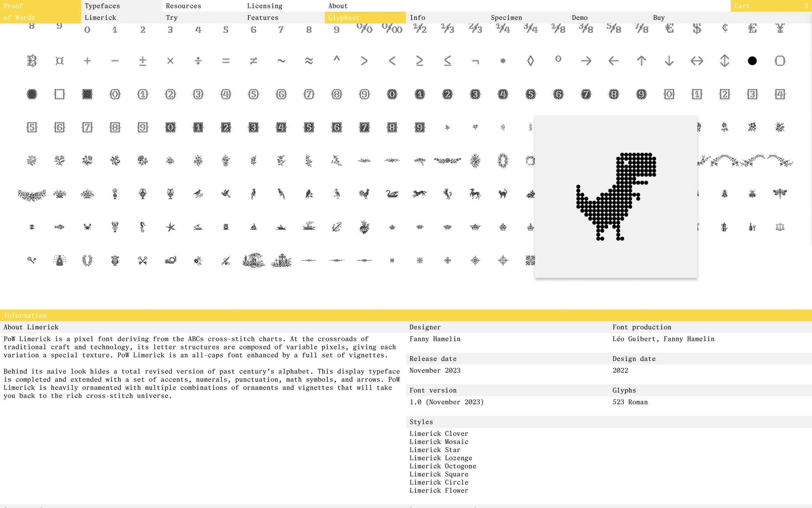Click the enlarged dinosaur glyph preview
The width and height of the screenshot is (812, 508).
pos(616,196)
